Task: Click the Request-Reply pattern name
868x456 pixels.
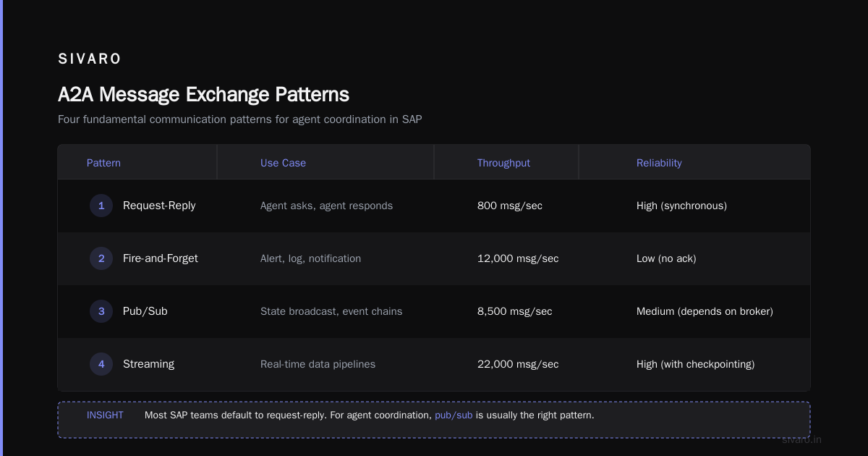Action: pyautogui.click(x=159, y=206)
